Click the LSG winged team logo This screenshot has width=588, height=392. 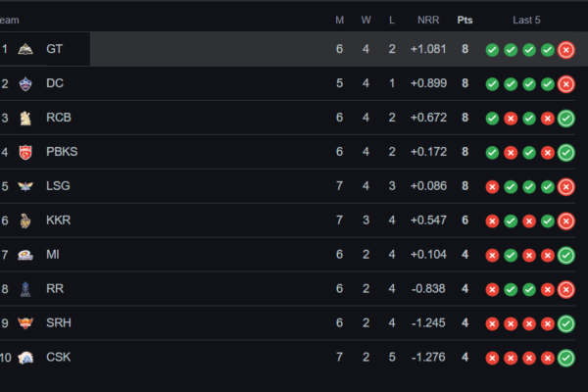(25, 186)
